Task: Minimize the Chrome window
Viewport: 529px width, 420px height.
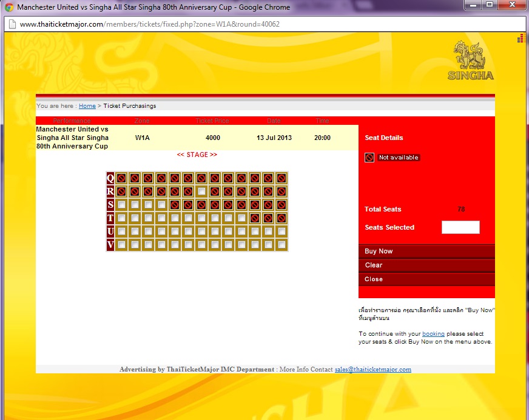Action: pyautogui.click(x=473, y=5)
